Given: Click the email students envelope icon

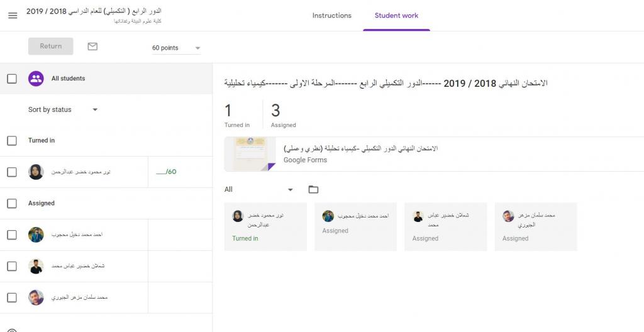Looking at the screenshot, I should [x=92, y=47].
